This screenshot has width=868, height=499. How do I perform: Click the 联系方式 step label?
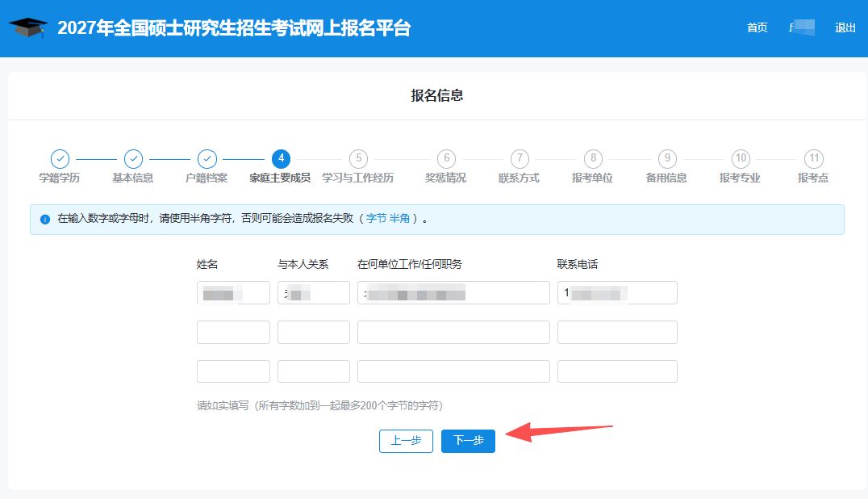pos(519,178)
